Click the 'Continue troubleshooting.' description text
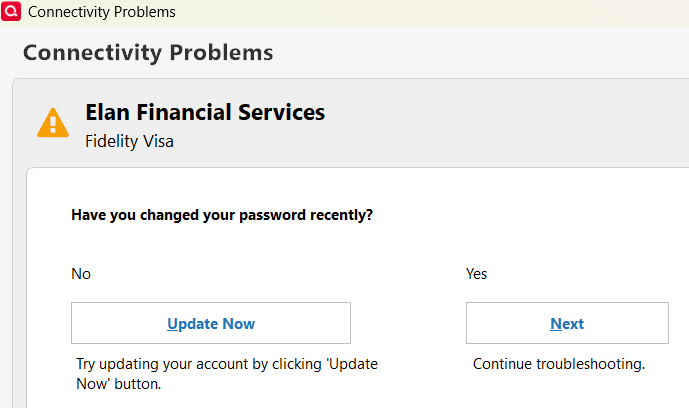 click(559, 364)
